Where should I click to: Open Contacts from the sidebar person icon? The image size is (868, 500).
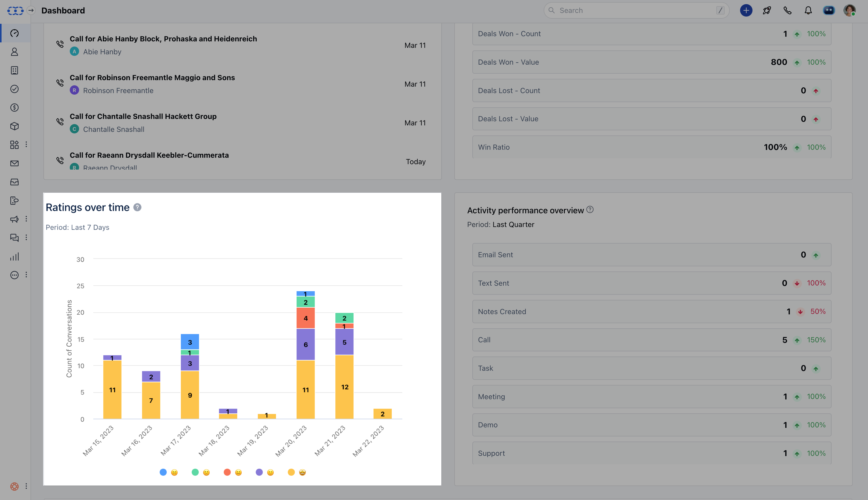[14, 52]
